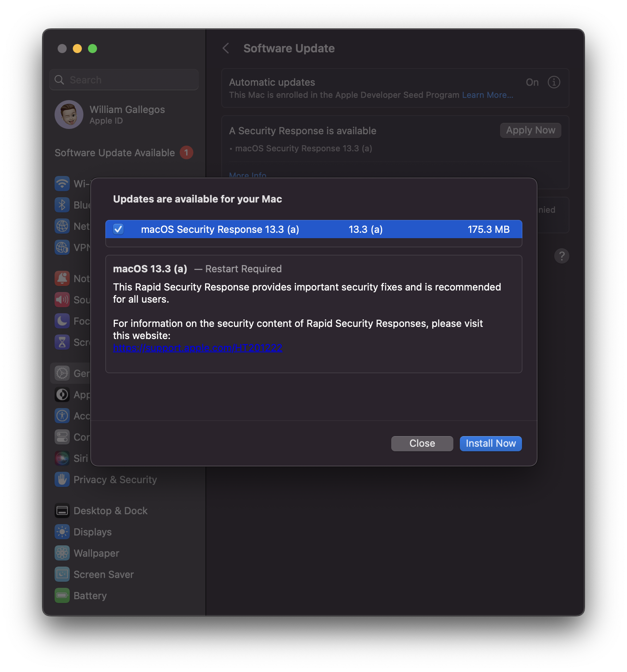Choose the Wallpaper flower icon
Viewport: 627px width, 672px height.
62,553
